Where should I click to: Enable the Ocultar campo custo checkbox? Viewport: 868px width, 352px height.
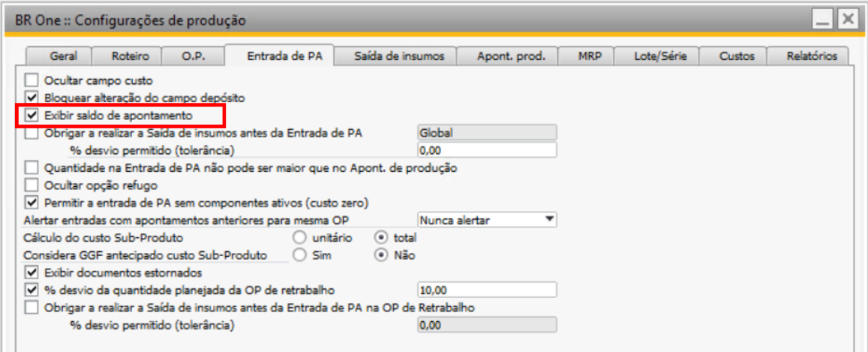[x=32, y=80]
